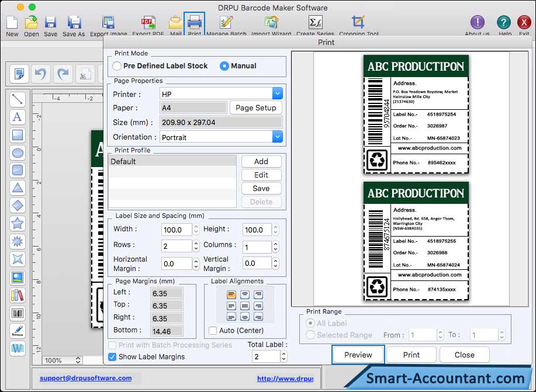Click the Close button in Print dialog
The height and width of the screenshot is (392, 536).
click(x=464, y=355)
